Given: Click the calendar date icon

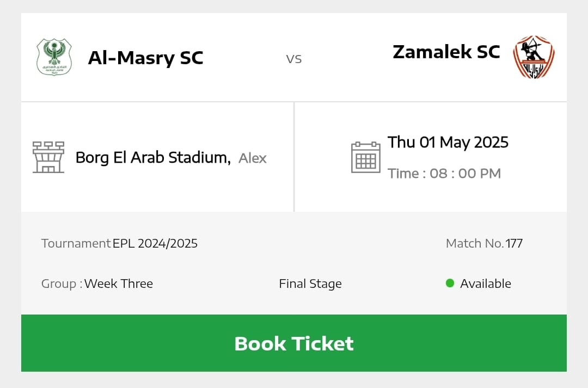Looking at the screenshot, I should (365, 157).
